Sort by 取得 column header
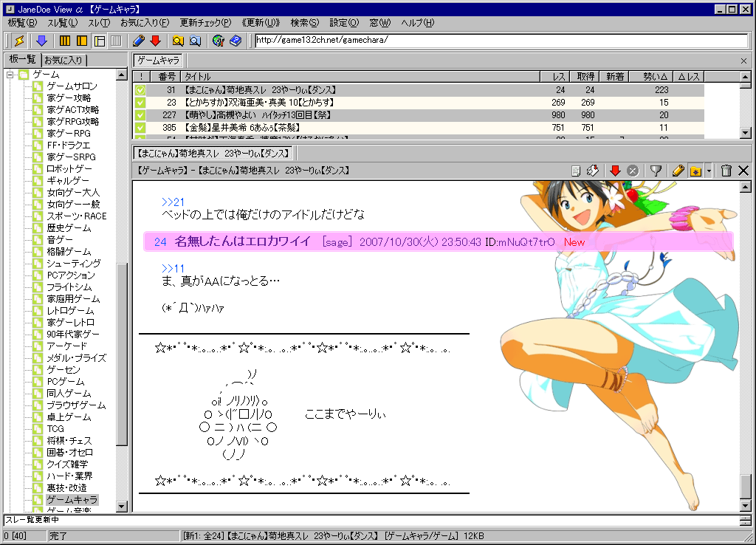The height and width of the screenshot is (545, 756). [585, 77]
